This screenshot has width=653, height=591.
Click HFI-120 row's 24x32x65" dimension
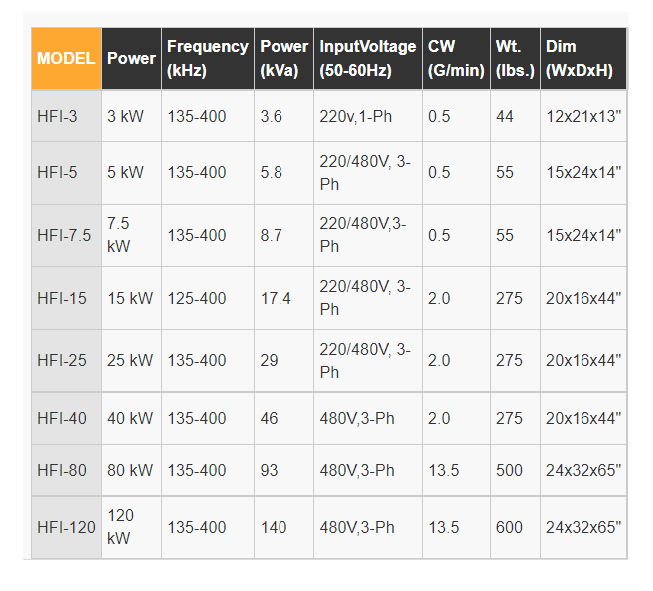pos(583,527)
